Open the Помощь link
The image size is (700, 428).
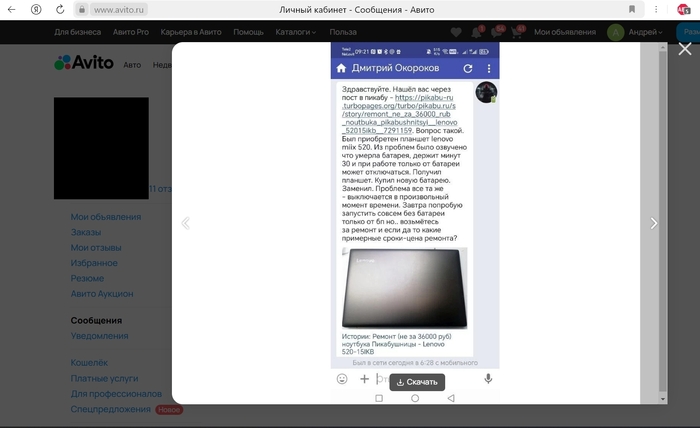tap(248, 32)
